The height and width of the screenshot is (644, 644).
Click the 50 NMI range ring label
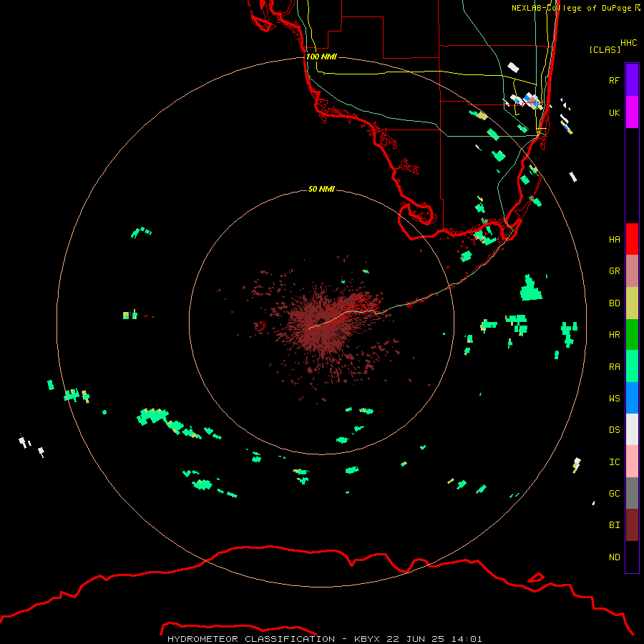(321, 189)
